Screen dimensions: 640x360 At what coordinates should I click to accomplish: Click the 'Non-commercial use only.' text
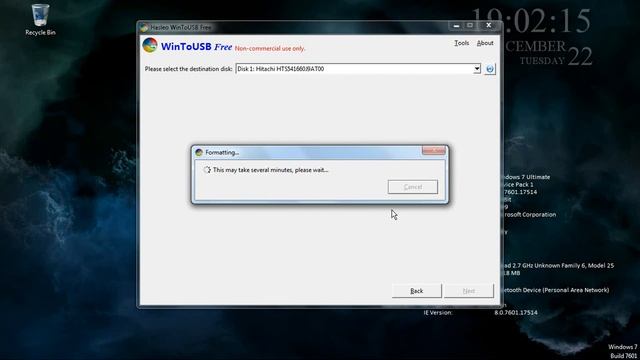[x=270, y=48]
